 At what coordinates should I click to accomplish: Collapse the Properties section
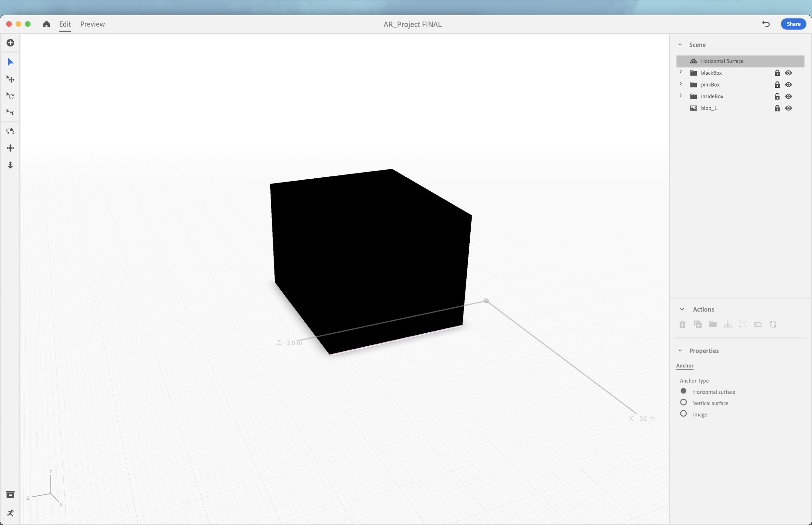coord(680,351)
